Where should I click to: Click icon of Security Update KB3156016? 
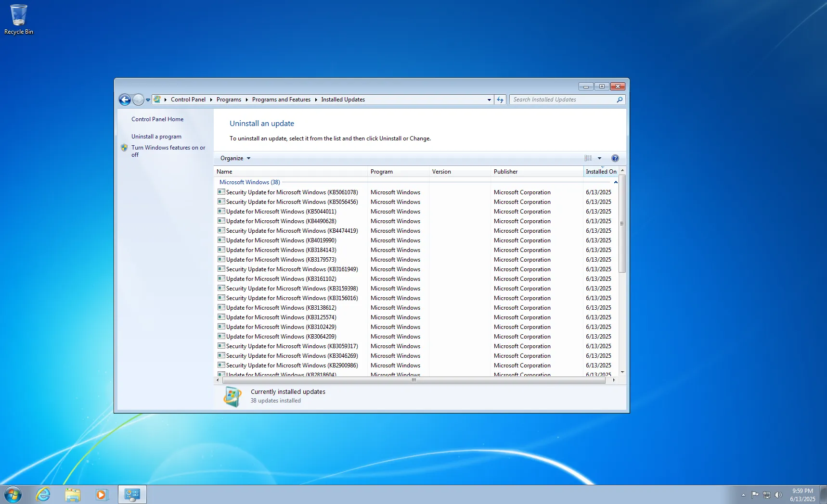click(x=221, y=298)
